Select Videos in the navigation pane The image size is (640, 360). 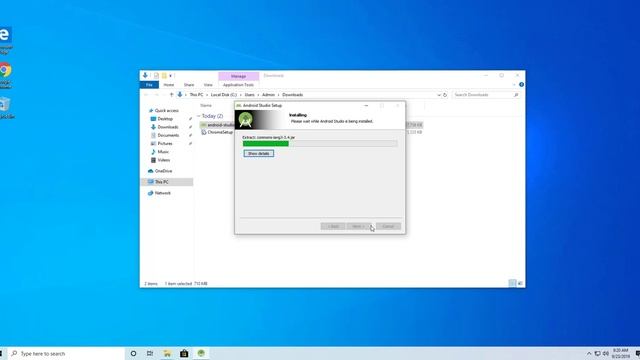pos(163,160)
